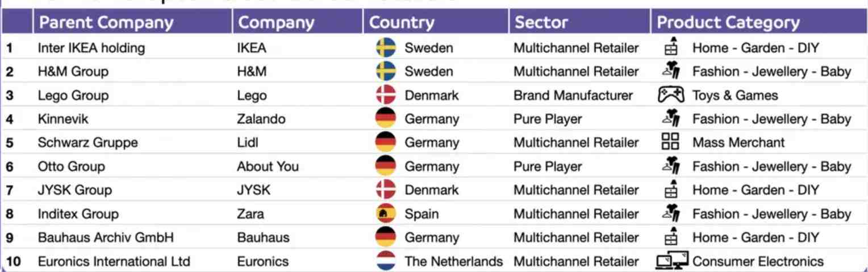
Task: Select the Sector column header
Action: click(x=541, y=23)
